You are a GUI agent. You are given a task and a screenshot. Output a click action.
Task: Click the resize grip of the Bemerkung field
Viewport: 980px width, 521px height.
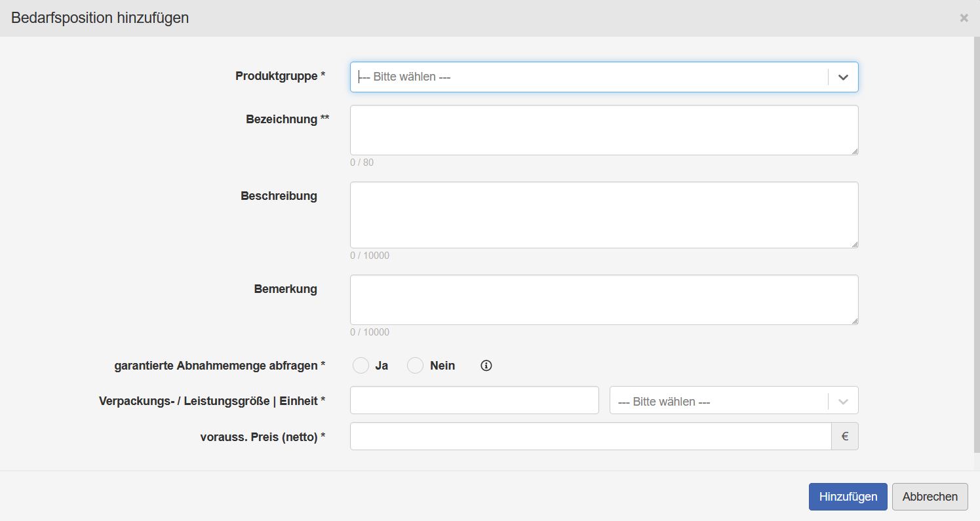[854, 320]
